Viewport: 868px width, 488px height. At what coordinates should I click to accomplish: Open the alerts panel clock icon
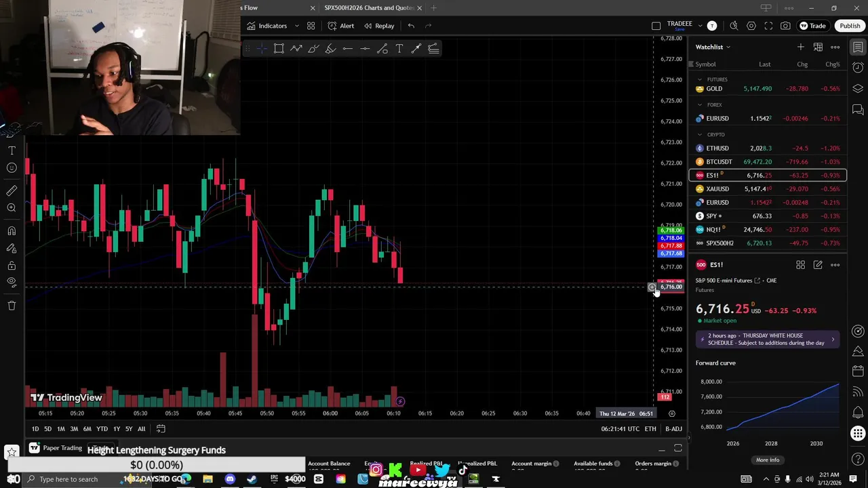[858, 68]
